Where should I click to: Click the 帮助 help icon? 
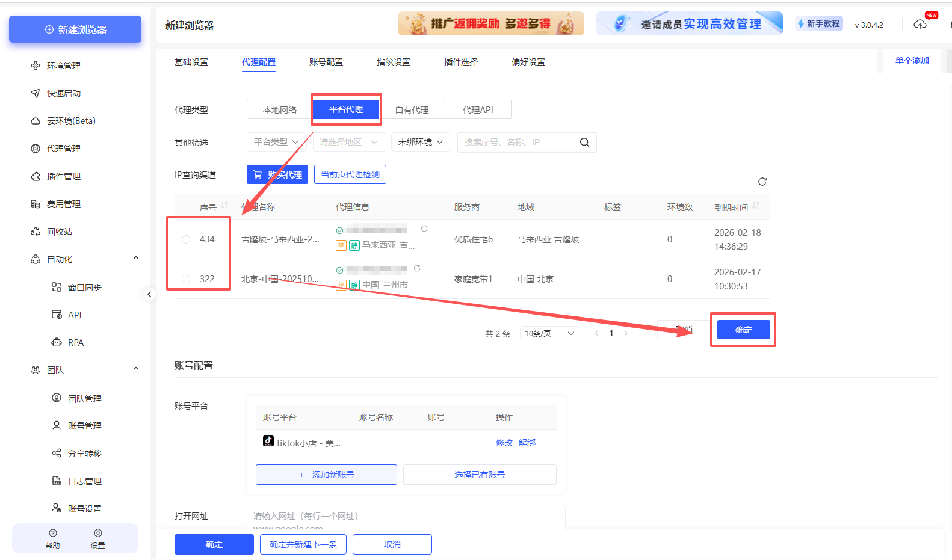(x=53, y=533)
